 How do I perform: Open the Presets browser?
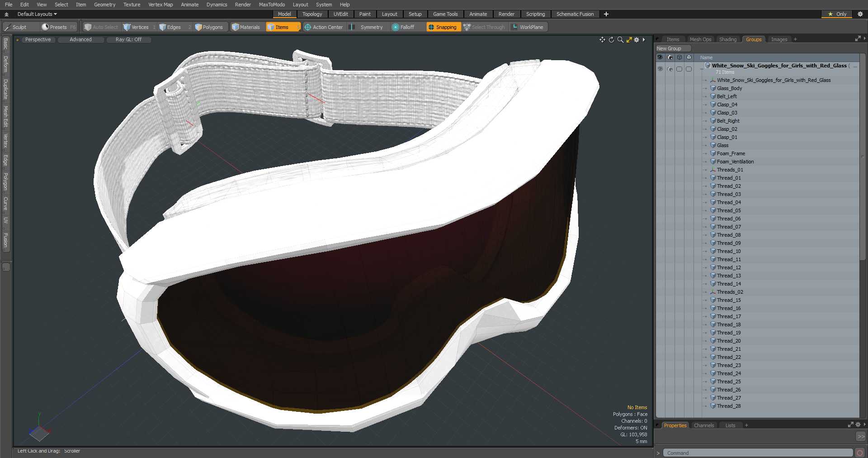click(x=58, y=27)
